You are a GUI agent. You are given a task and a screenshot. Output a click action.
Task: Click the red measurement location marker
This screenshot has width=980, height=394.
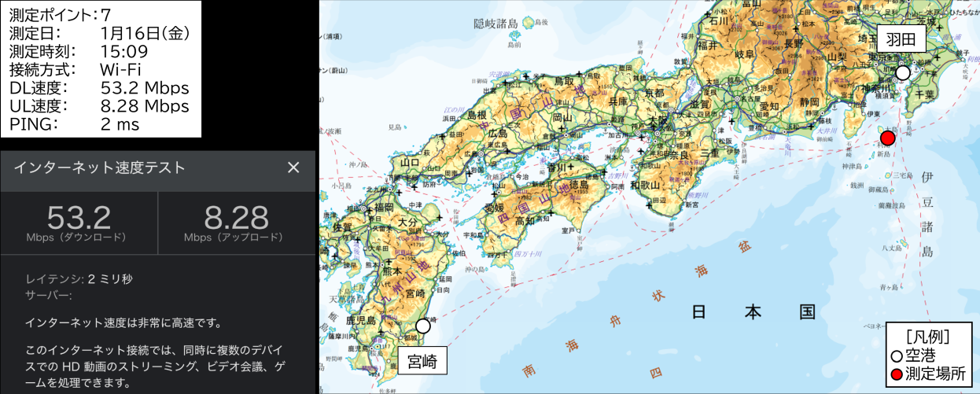(888, 138)
